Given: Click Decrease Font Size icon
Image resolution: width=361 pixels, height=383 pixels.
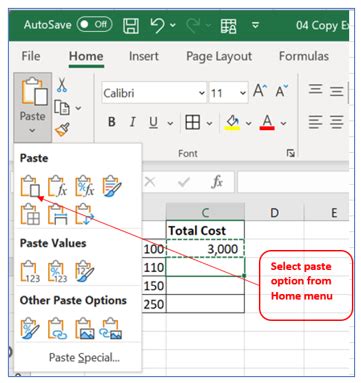Looking at the screenshot, I should (282, 91).
